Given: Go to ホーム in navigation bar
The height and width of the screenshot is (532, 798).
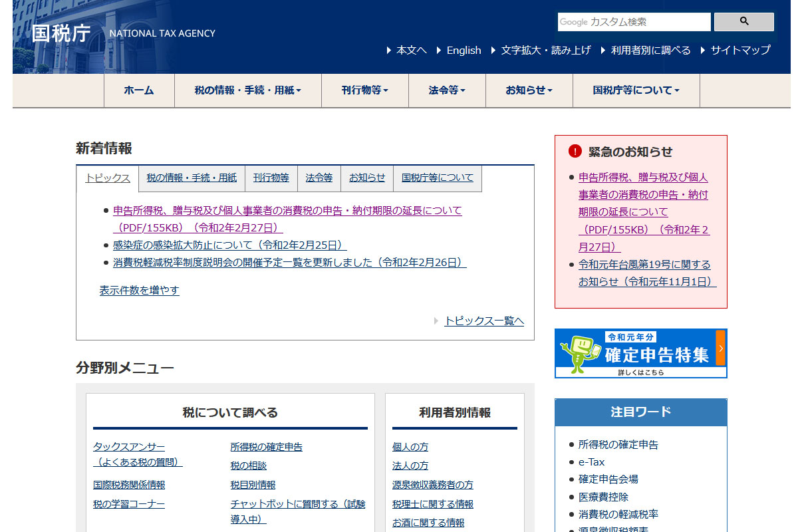Looking at the screenshot, I should 139,90.
